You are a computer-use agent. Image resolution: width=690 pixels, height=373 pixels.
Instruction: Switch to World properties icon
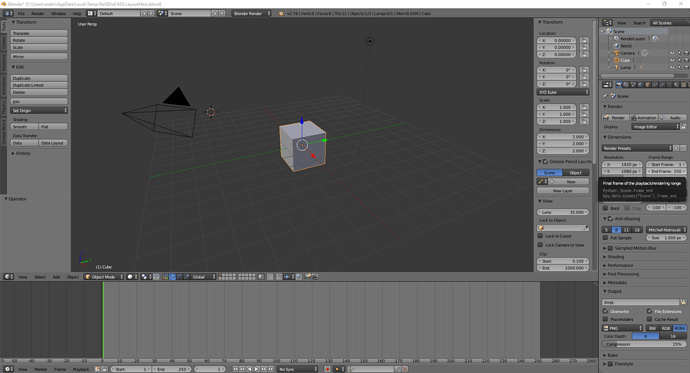pyautogui.click(x=640, y=84)
